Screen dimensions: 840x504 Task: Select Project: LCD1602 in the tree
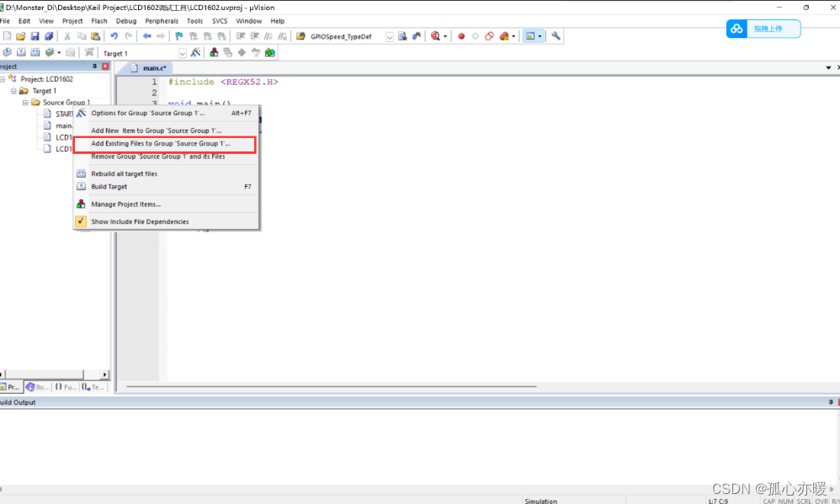click(x=46, y=79)
